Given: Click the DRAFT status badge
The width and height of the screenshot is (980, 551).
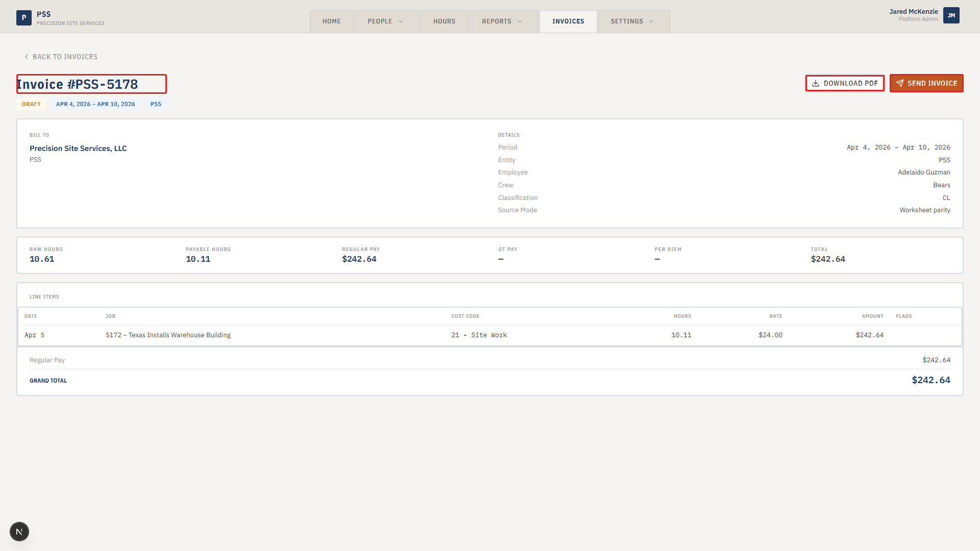Looking at the screenshot, I should point(31,104).
